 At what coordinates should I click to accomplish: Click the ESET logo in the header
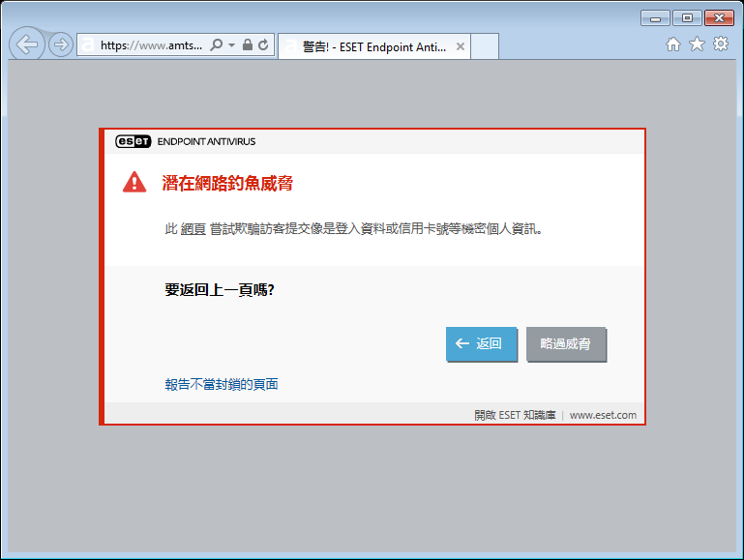[134, 141]
